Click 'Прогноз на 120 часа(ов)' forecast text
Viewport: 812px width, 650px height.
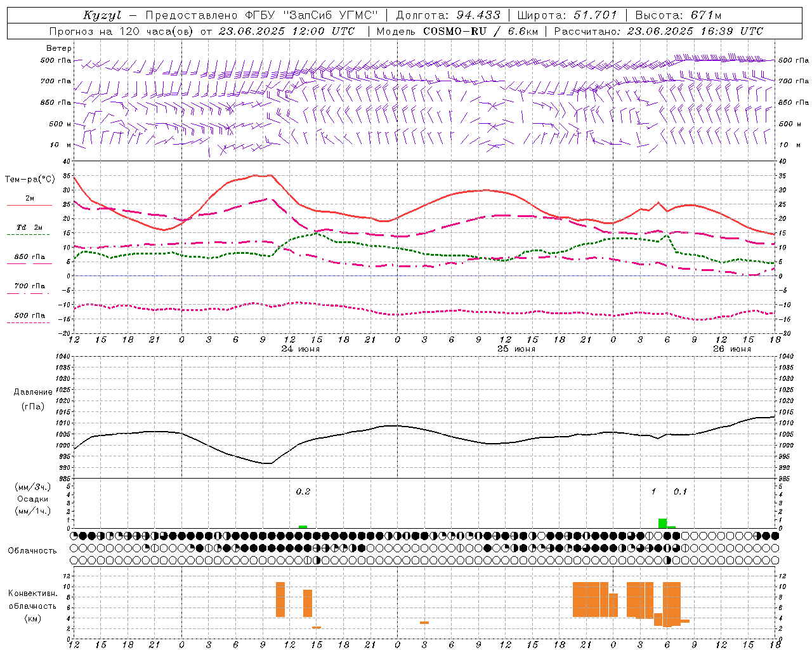tap(122, 31)
